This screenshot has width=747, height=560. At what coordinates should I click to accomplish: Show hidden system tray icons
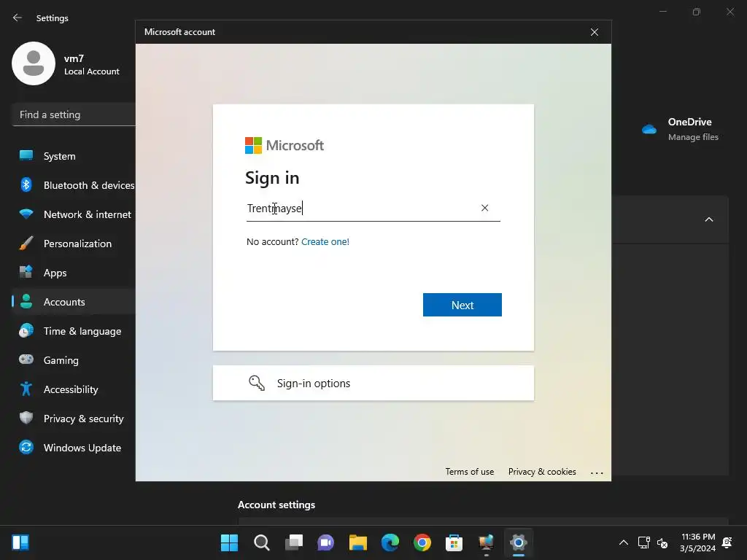(x=623, y=542)
